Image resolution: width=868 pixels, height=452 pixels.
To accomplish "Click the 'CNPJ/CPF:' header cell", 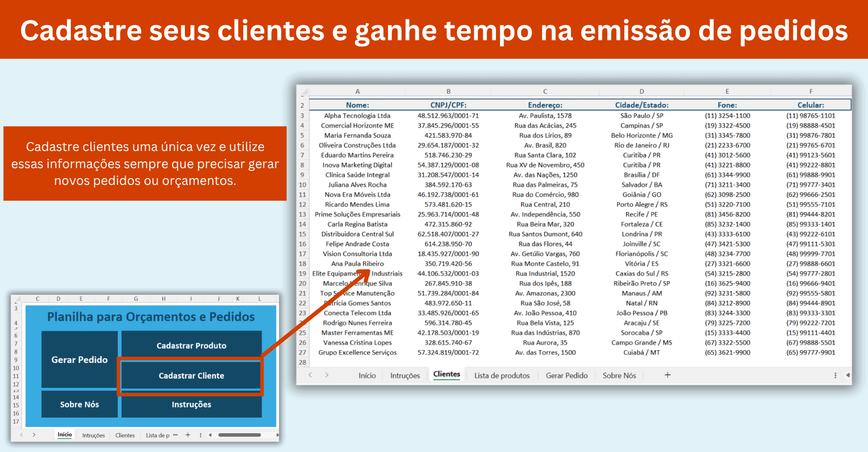I will [x=448, y=105].
